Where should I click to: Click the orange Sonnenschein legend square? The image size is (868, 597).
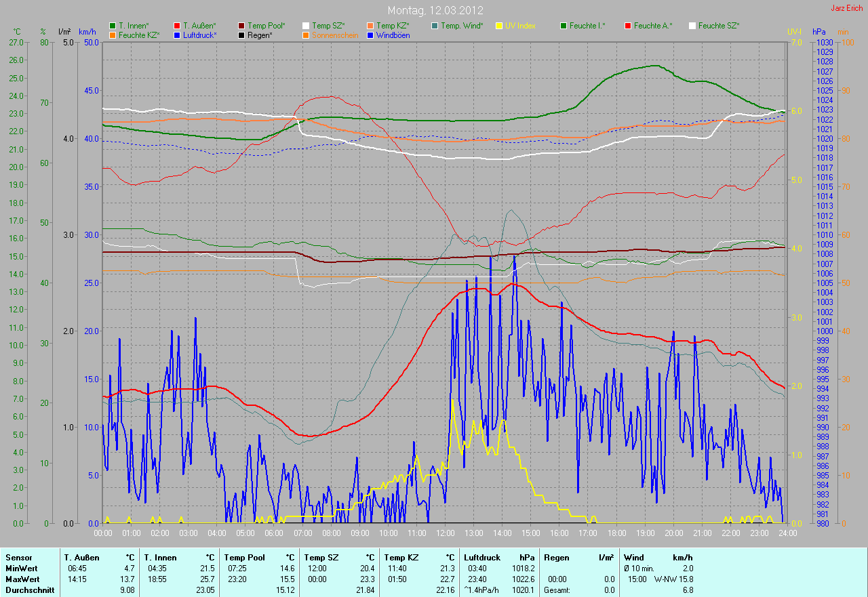(x=306, y=35)
